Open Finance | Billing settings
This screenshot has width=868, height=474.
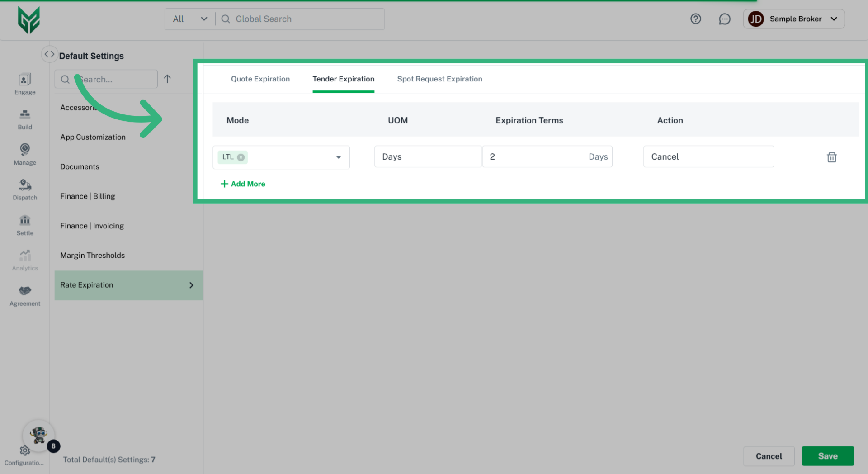88,196
